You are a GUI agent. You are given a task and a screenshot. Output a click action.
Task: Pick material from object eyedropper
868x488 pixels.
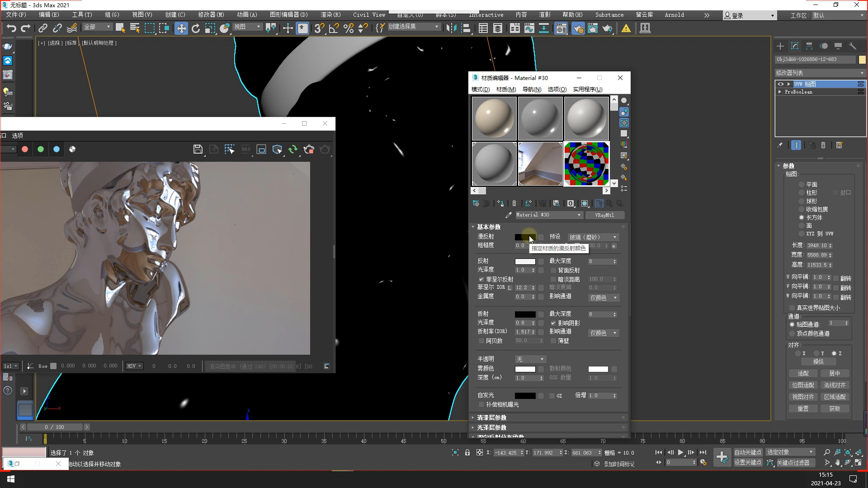[x=509, y=215]
